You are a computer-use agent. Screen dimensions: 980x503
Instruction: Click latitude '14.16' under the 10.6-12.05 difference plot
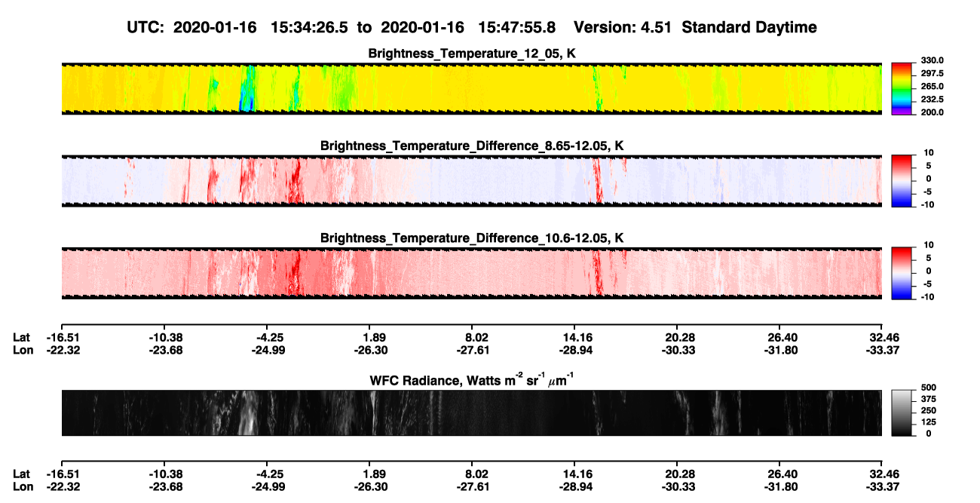575,337
